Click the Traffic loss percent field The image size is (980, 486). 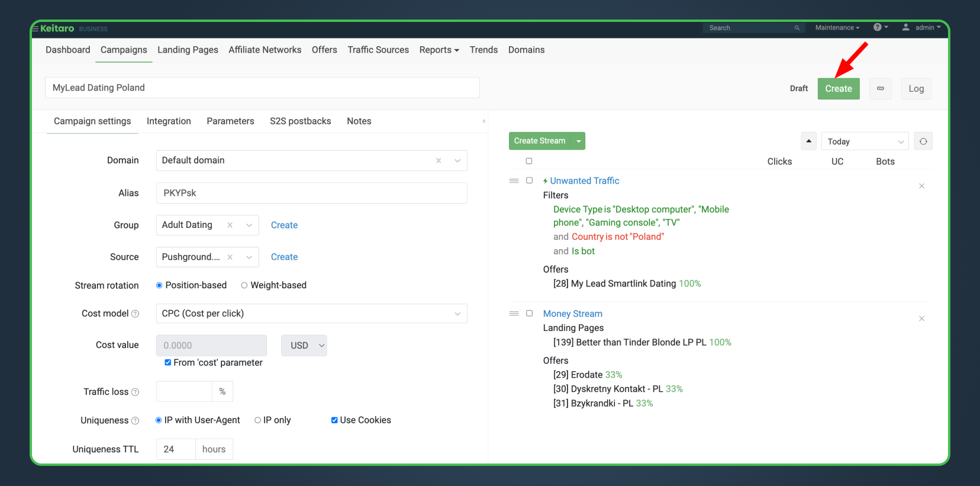tap(184, 392)
